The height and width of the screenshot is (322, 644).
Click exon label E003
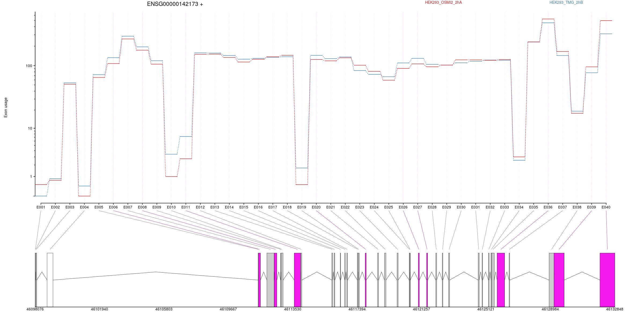70,207
